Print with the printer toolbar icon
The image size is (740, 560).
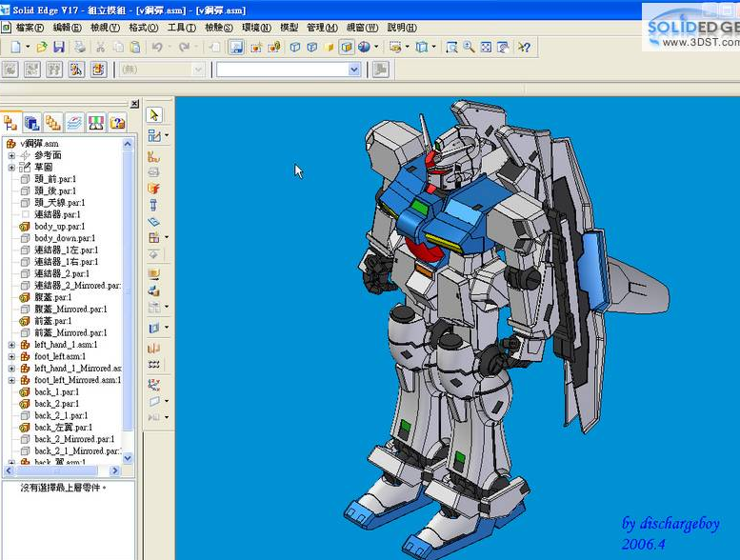coord(80,47)
